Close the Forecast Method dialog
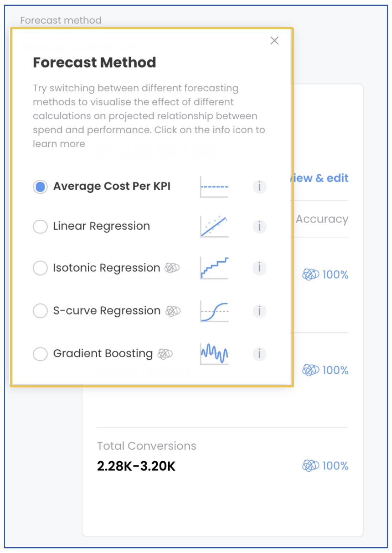Image resolution: width=392 pixels, height=553 pixels. [x=274, y=41]
